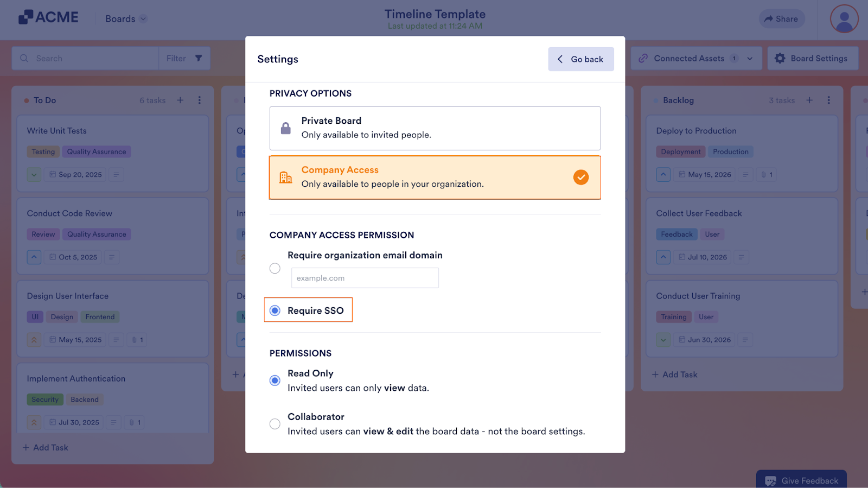Viewport: 868px width, 488px height.
Task: Expand the Connected Assets dropdown
Action: 750,58
